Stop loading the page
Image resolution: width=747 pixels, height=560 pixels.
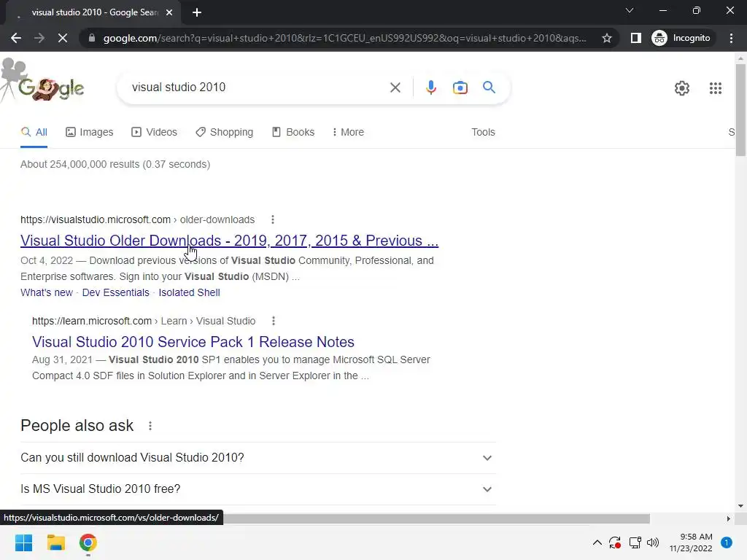coord(63,38)
